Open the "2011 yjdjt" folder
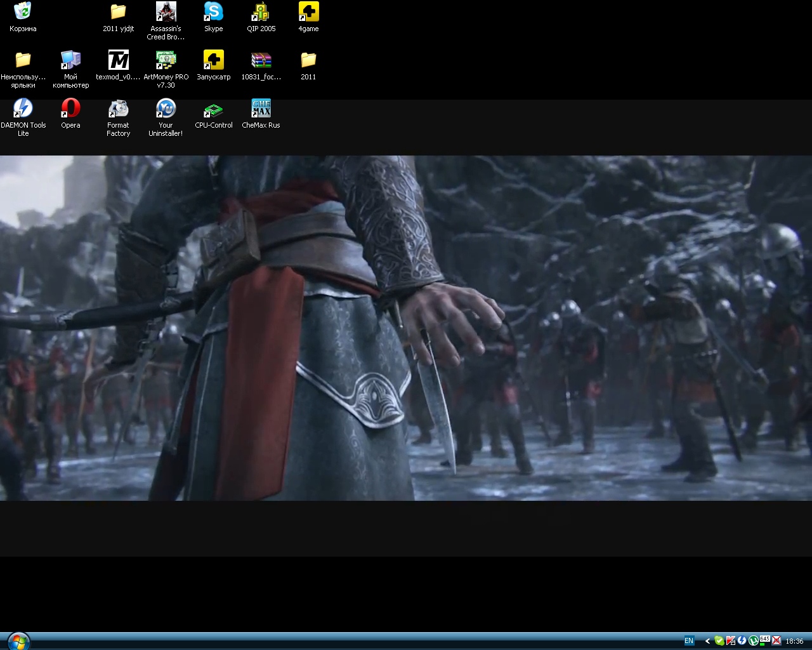 click(x=118, y=17)
